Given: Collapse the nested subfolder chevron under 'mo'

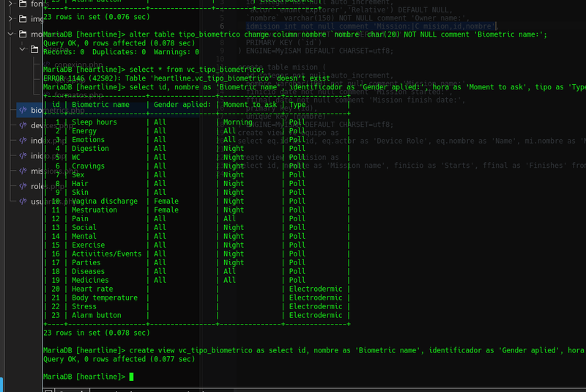Looking at the screenshot, I should (23, 49).
